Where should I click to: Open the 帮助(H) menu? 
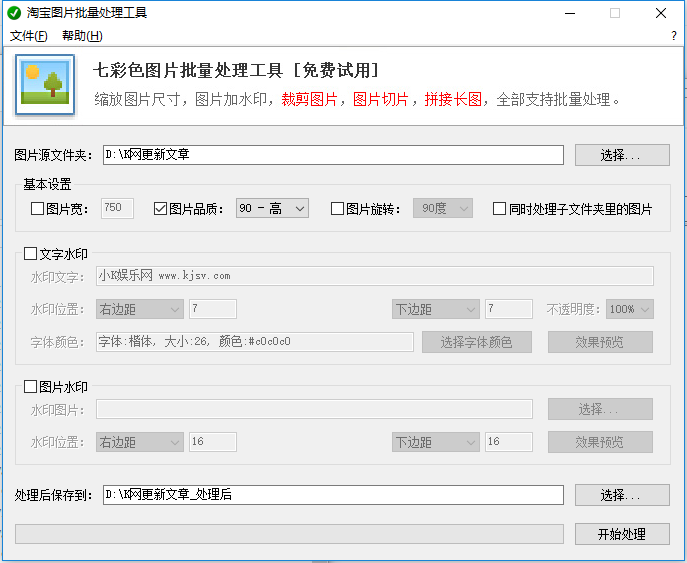click(82, 36)
